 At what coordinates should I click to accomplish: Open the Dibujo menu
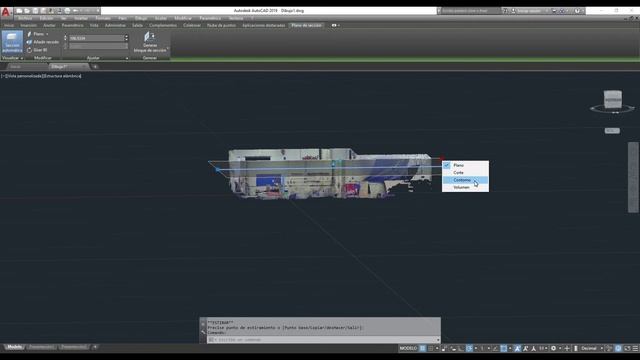pyautogui.click(x=141, y=18)
